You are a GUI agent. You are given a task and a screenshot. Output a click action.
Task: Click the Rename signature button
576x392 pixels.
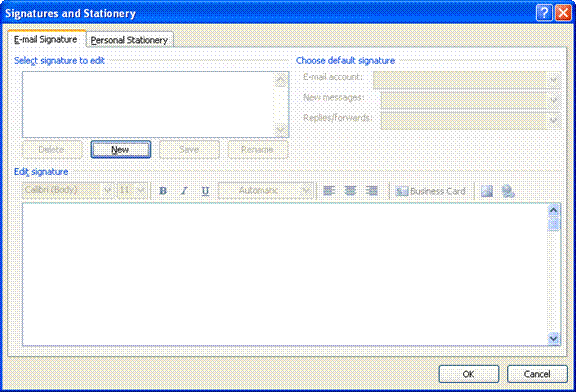258,150
